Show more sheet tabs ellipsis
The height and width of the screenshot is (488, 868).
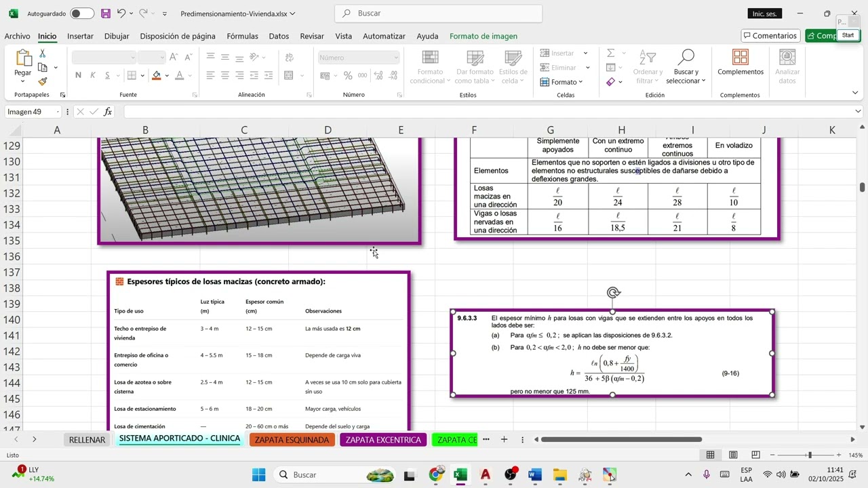[x=486, y=440]
